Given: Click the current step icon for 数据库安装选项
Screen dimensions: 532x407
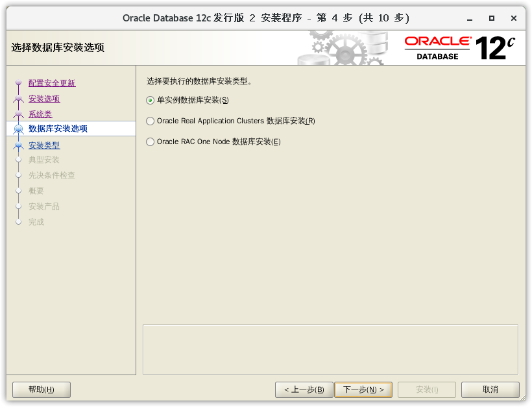Looking at the screenshot, I should tap(18, 129).
